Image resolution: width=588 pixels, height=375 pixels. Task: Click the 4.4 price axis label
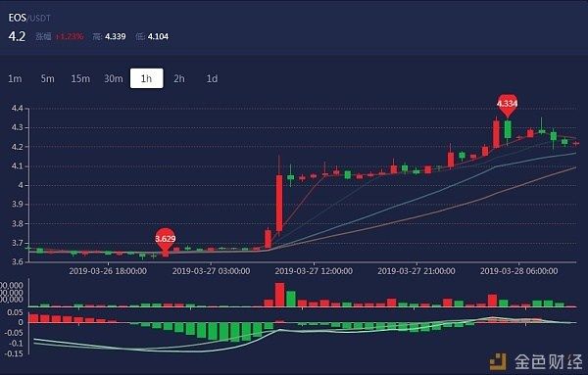click(x=17, y=109)
